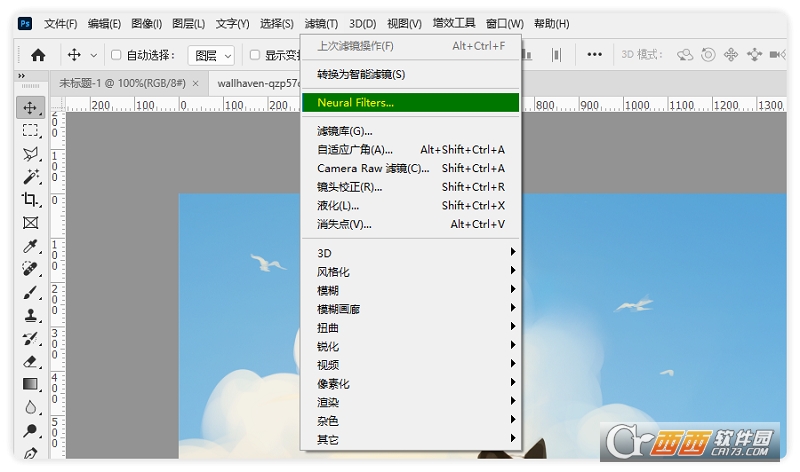Choose 自适应广角 menu entry

click(411, 150)
